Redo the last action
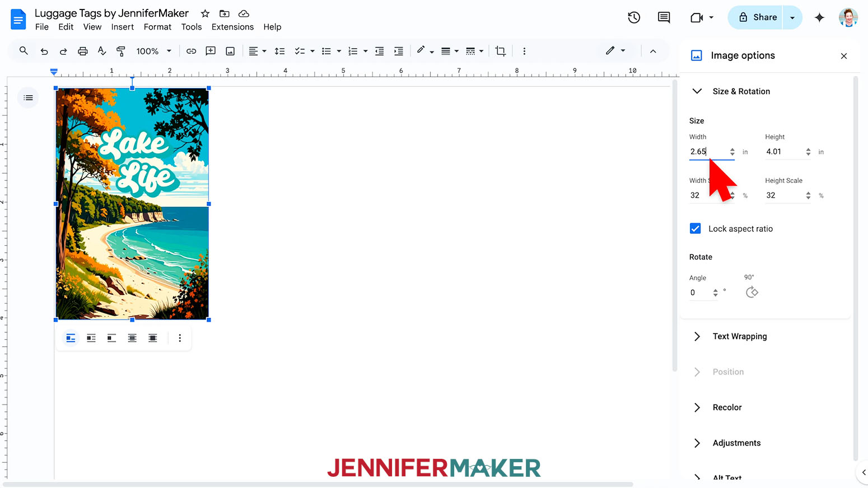This screenshot has width=868, height=488. tap(63, 51)
